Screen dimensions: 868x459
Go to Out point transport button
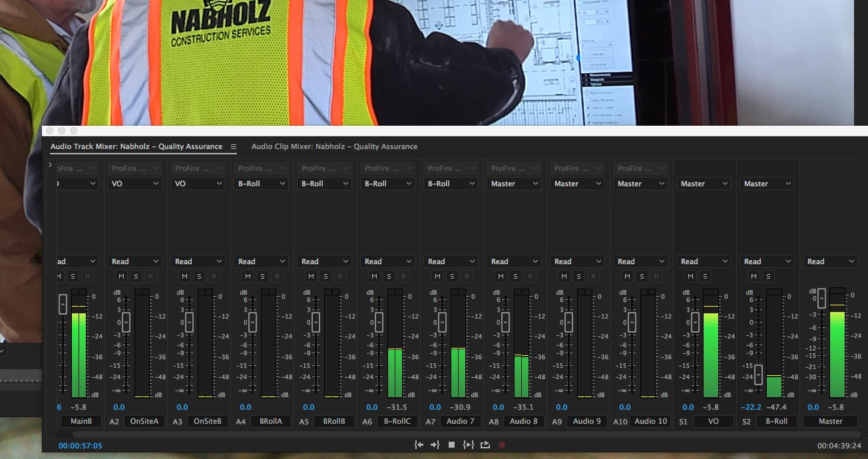[x=435, y=445]
